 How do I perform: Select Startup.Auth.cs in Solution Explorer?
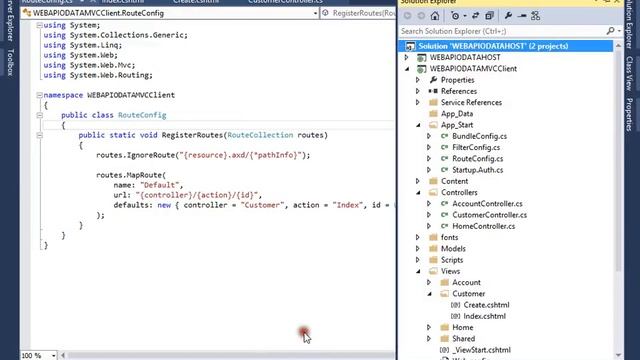(x=478, y=170)
